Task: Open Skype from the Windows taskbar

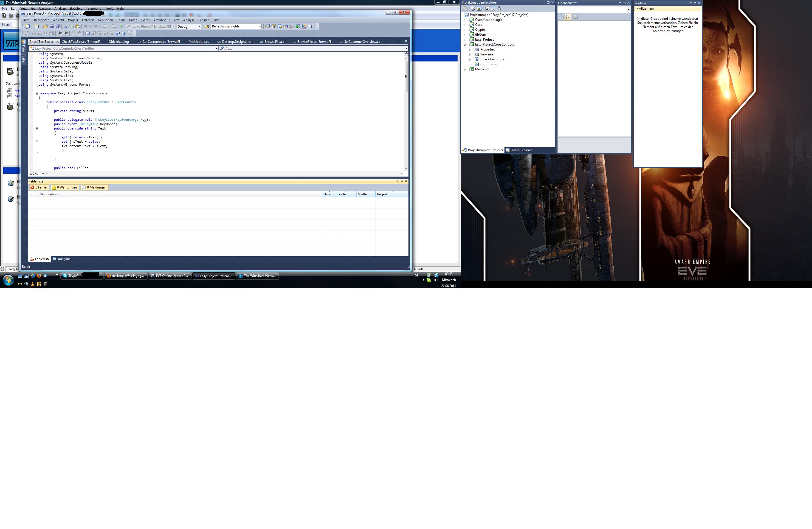Action: pos(73,276)
